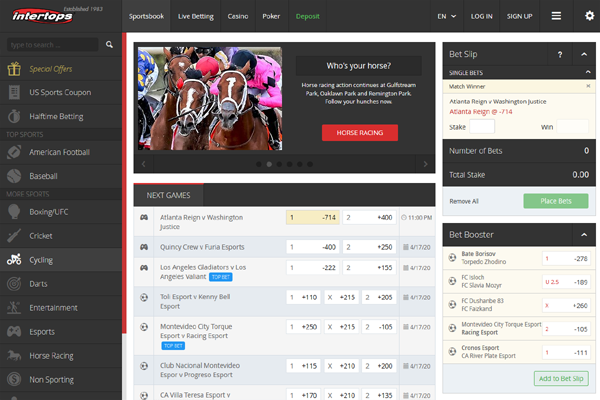Click the search magnifier icon
This screenshot has width=600, height=400.
click(109, 45)
